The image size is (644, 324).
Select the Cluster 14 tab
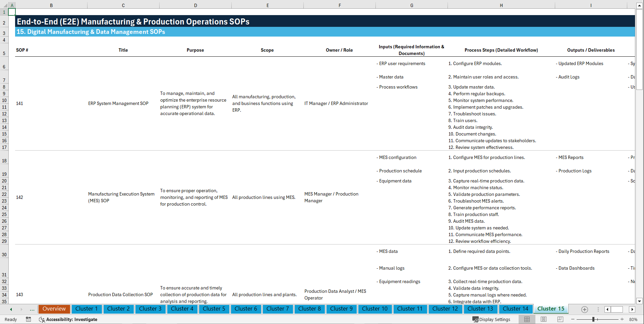coord(516,309)
